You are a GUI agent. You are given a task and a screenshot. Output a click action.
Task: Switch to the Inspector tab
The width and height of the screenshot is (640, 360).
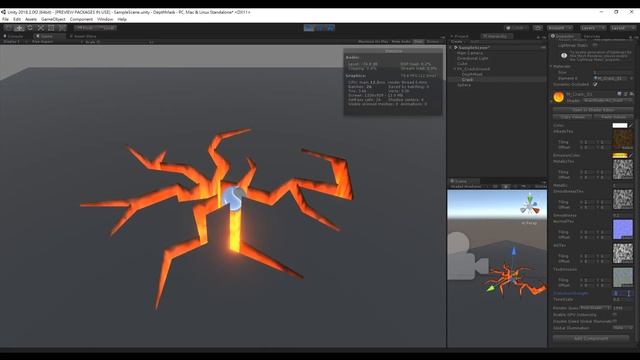point(564,36)
